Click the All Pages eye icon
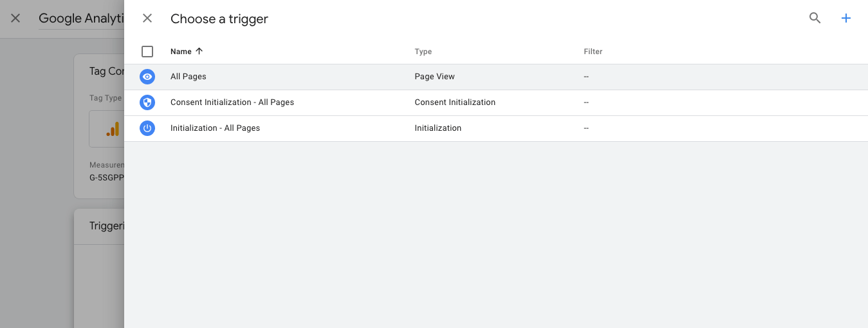This screenshot has height=328, width=868. [147, 77]
